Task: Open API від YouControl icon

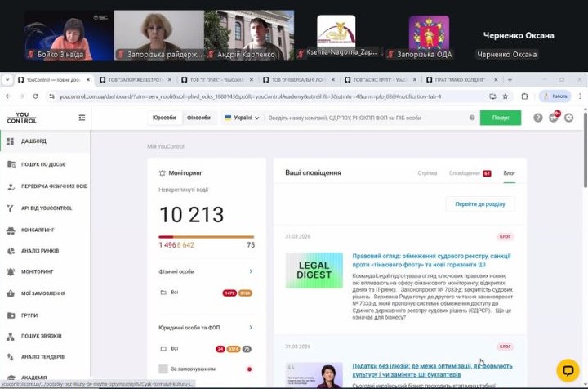Action: click(10, 208)
